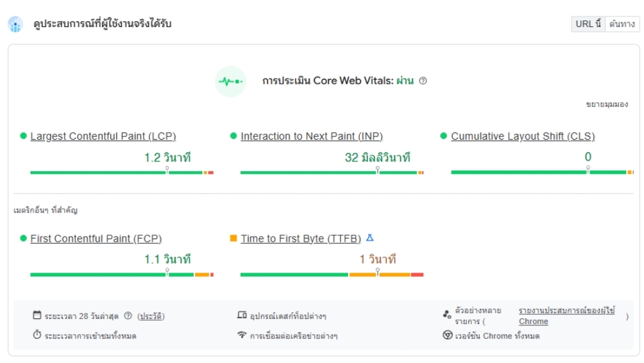This screenshot has height=363, width=644.
Task: Click the calendar icon for 28-day period
Action: pos(38,316)
